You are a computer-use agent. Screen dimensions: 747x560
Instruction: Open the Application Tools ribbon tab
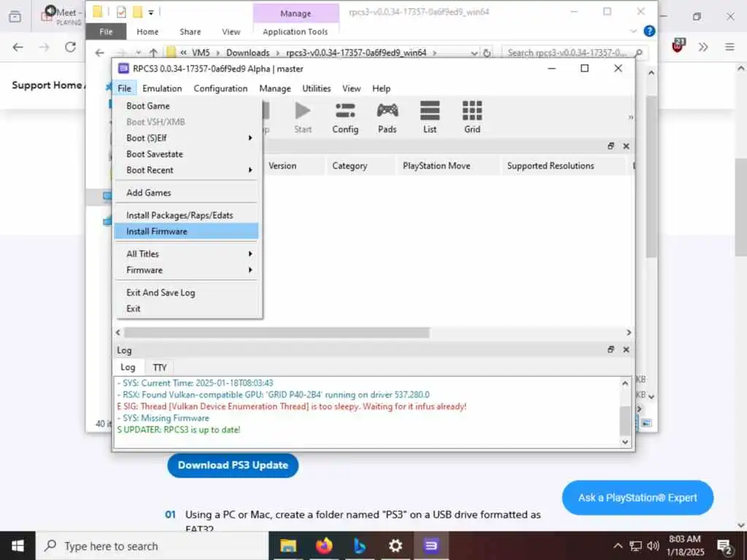click(x=295, y=32)
